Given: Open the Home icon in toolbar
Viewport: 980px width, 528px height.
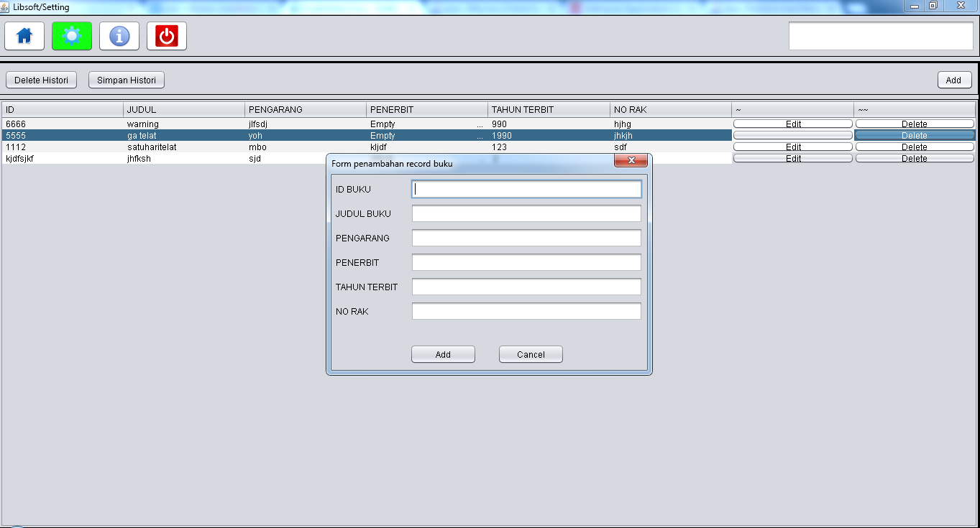Looking at the screenshot, I should click(24, 36).
